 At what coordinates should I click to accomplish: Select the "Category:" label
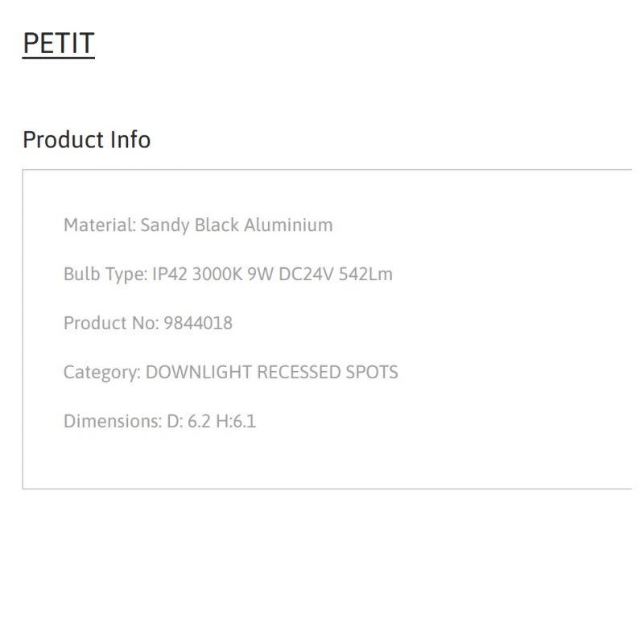click(x=102, y=372)
